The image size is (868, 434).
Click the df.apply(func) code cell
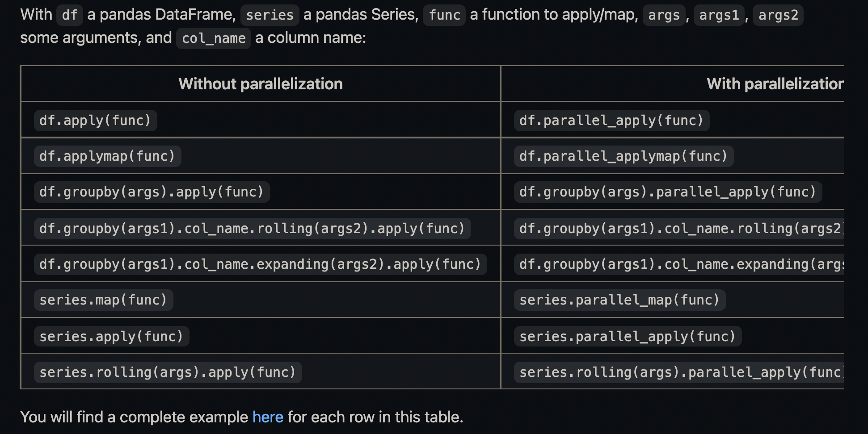[x=95, y=121]
